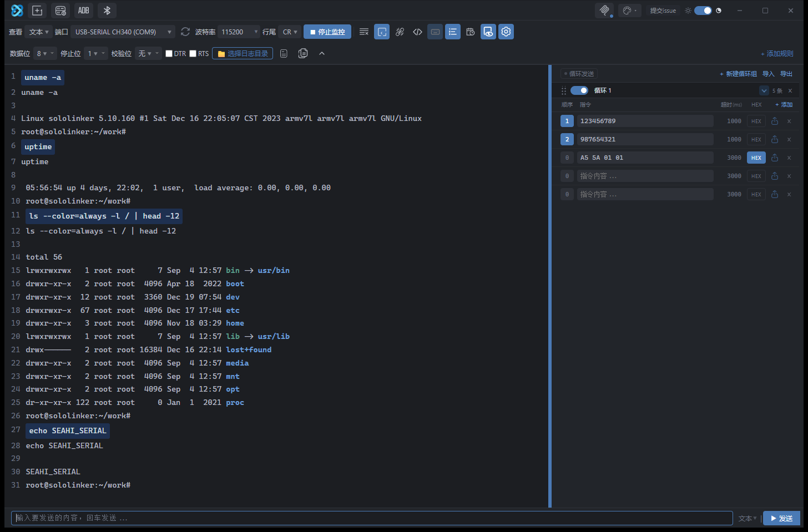Click the 提交issue button

[x=663, y=11]
